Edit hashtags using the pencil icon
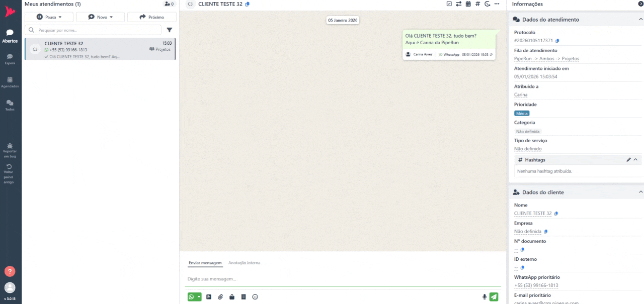The width and height of the screenshot is (644, 304). (628, 160)
